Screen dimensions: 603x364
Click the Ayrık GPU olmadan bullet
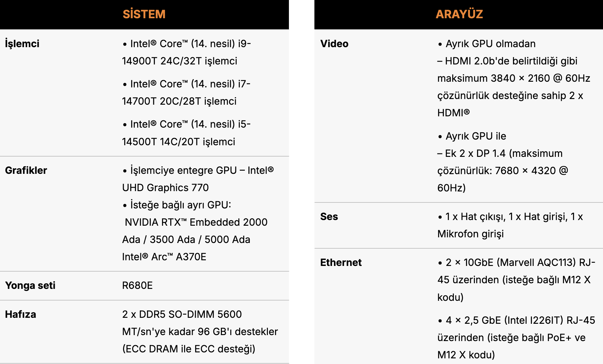pyautogui.click(x=487, y=44)
